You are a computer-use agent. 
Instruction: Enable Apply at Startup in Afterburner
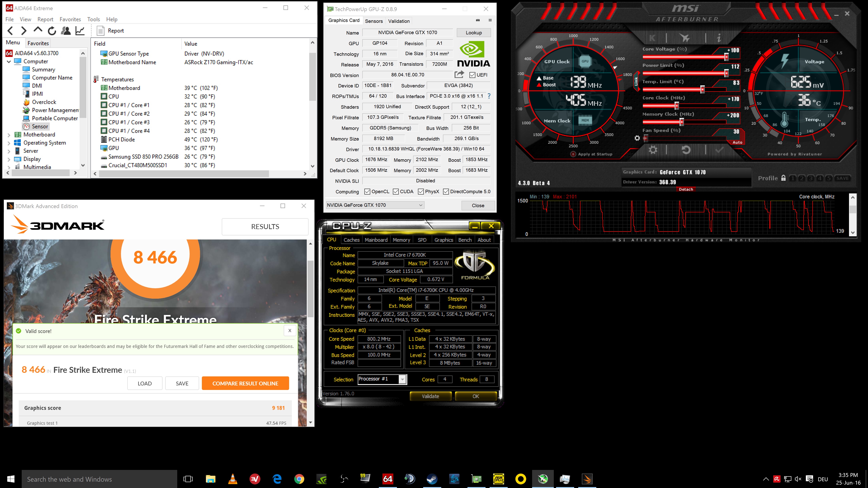[573, 154]
